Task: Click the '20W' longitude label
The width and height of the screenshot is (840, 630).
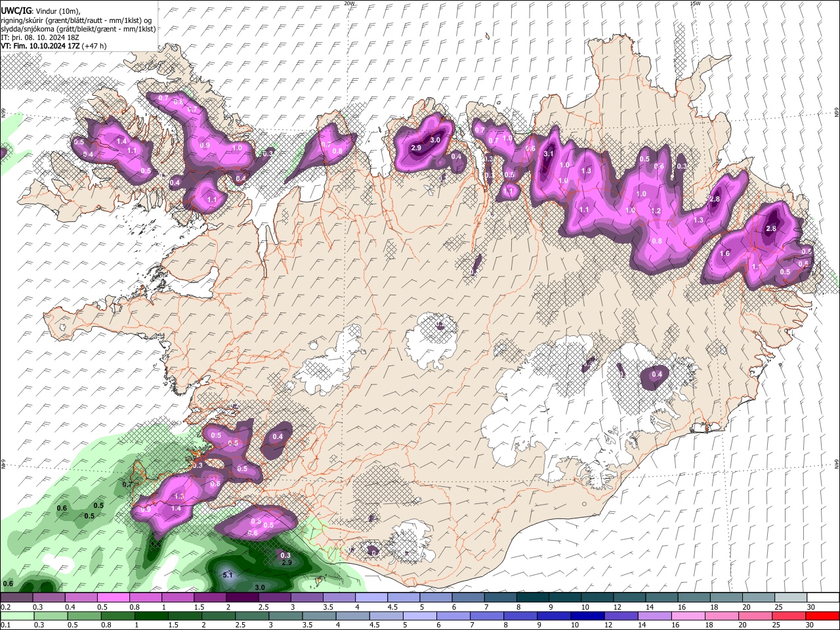Action: (x=349, y=3)
